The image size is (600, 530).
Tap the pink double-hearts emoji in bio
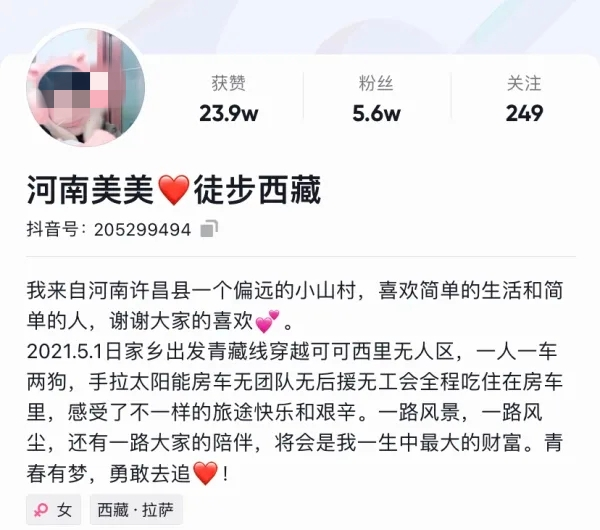click(267, 321)
